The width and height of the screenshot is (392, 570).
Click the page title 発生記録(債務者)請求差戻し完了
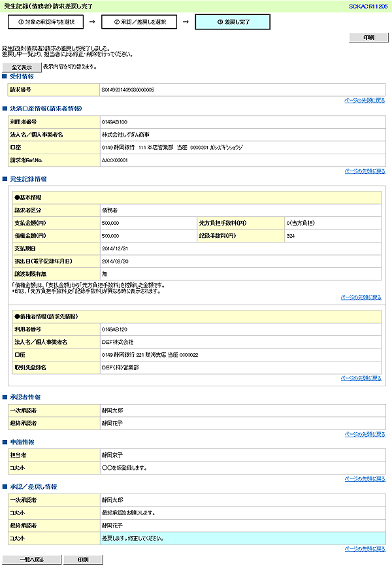[48, 6]
